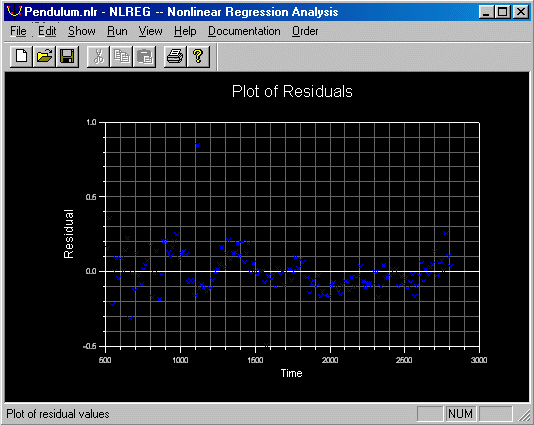Image resolution: width=534 pixels, height=425 pixels.
Task: Click the window resize grip in status bar
Action: (524, 415)
